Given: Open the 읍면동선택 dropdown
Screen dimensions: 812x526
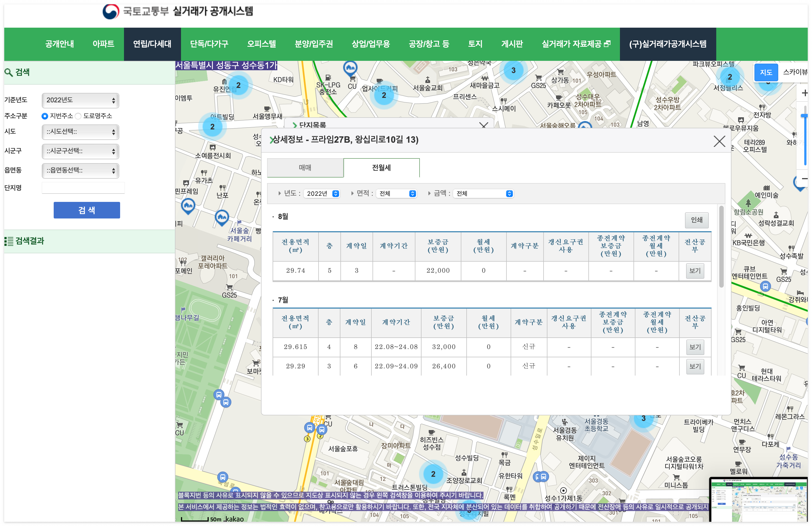Looking at the screenshot, I should [x=81, y=170].
